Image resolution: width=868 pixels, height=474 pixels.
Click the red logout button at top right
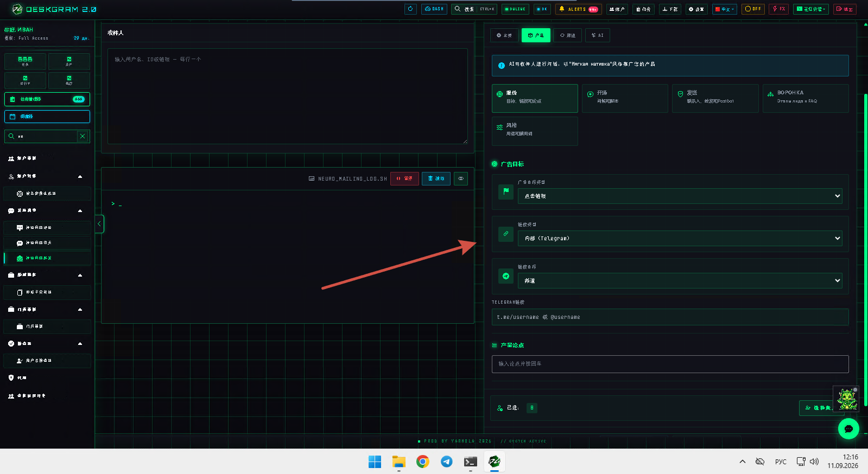(x=844, y=9)
